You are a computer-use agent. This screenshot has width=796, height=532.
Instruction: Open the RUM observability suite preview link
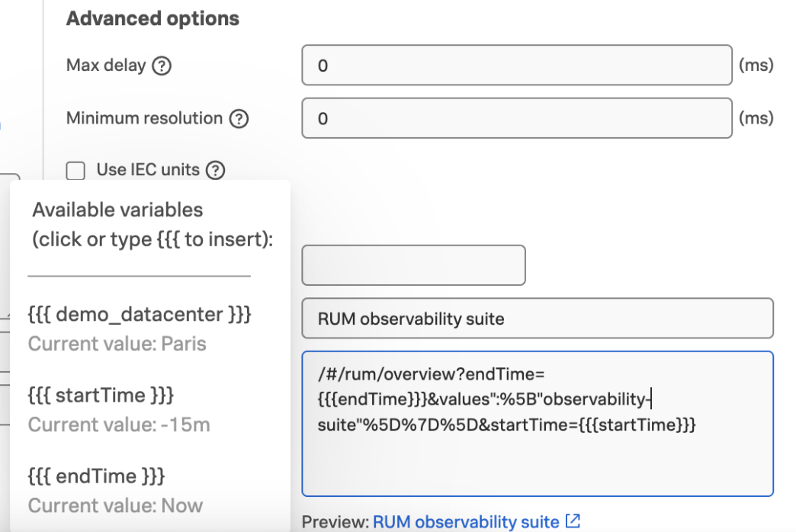[x=466, y=522]
